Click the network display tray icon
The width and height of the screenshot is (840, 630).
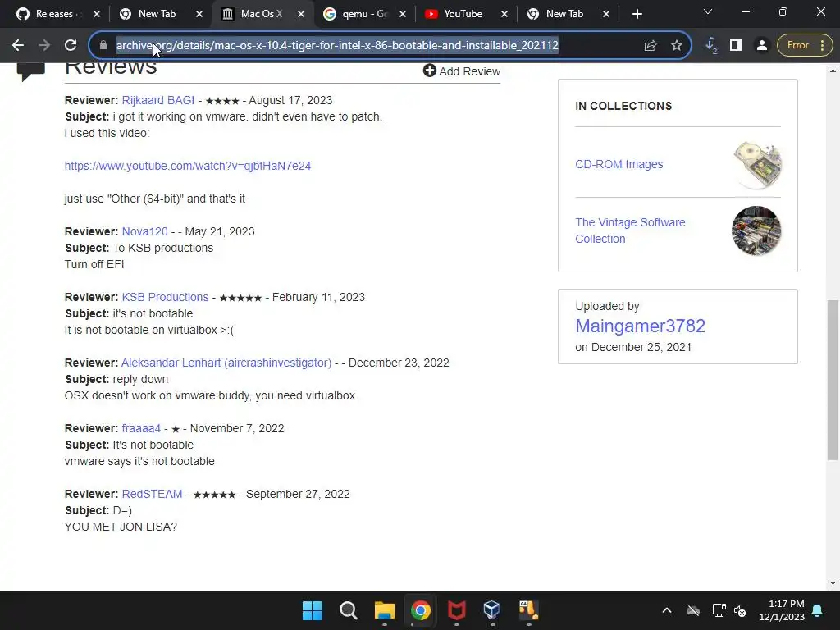pos(719,610)
